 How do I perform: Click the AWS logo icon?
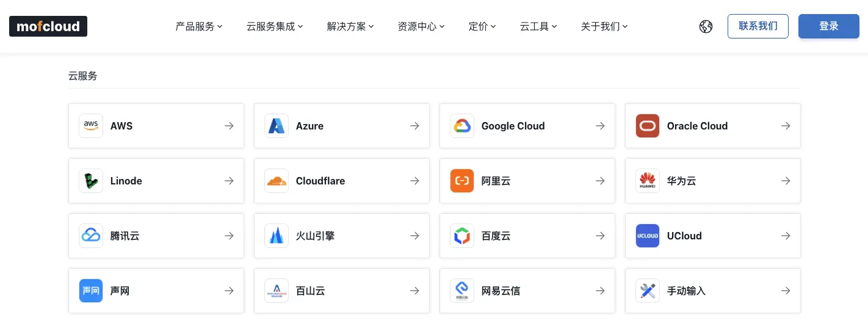click(x=91, y=126)
